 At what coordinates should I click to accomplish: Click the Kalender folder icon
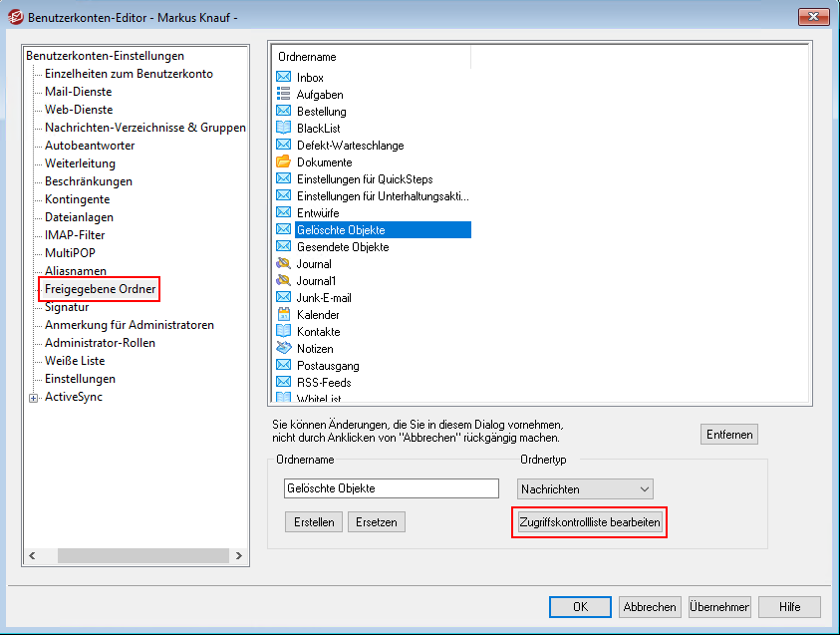(283, 315)
